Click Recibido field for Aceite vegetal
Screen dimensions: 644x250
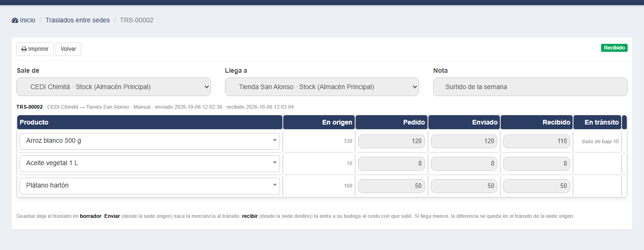537,164
